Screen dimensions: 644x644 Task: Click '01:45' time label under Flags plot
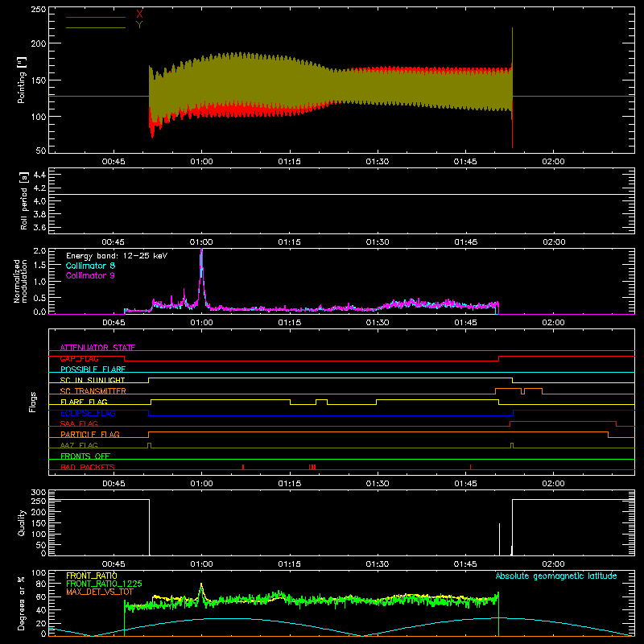[x=465, y=484]
